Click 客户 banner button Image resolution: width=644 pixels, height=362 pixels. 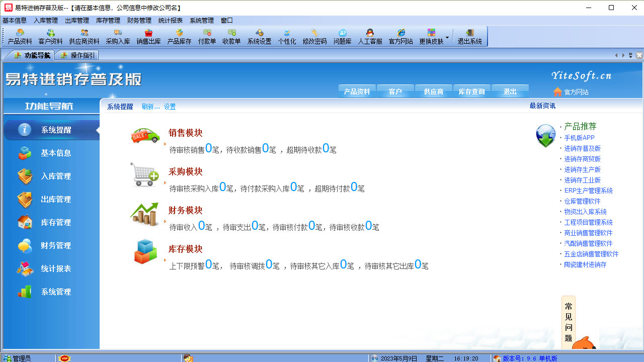[395, 92]
